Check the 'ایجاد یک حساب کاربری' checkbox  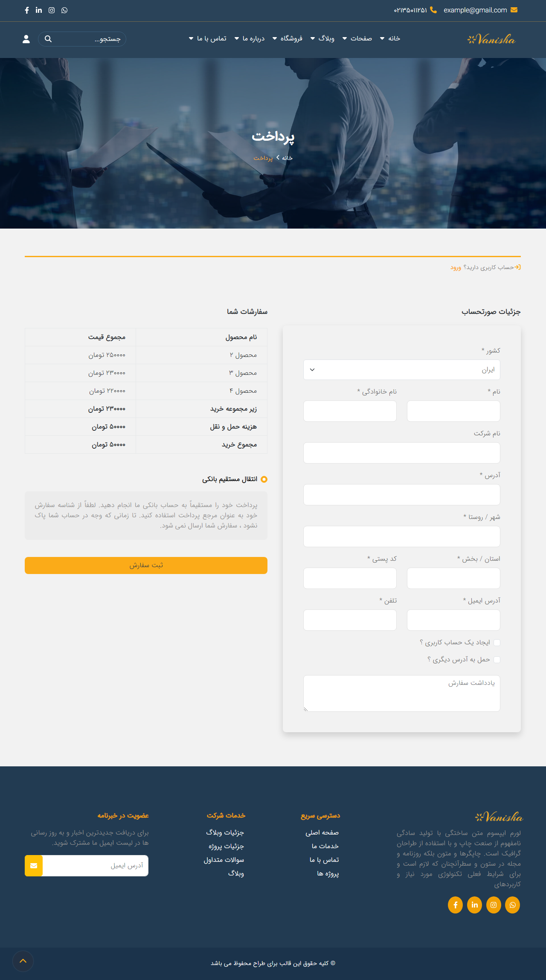497,643
